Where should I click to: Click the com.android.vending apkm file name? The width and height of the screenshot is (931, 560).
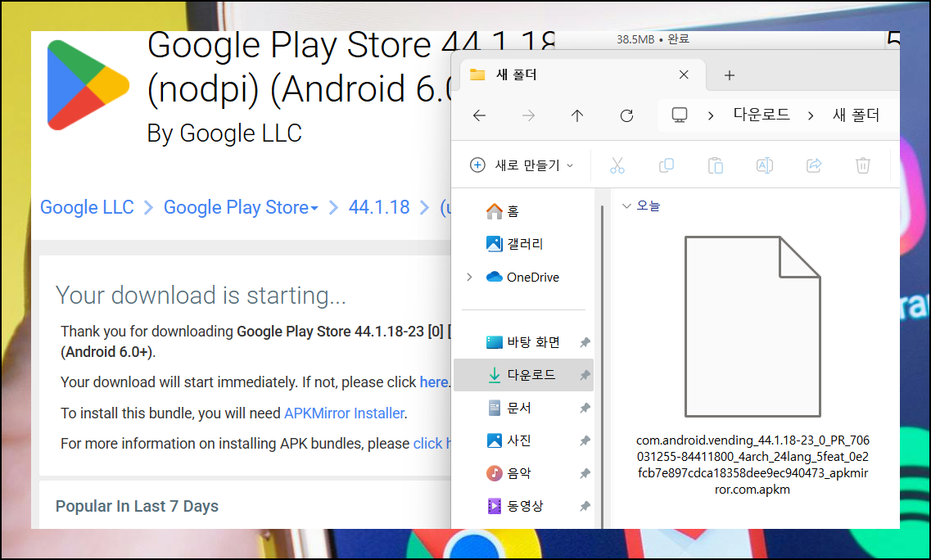pyautogui.click(x=752, y=464)
